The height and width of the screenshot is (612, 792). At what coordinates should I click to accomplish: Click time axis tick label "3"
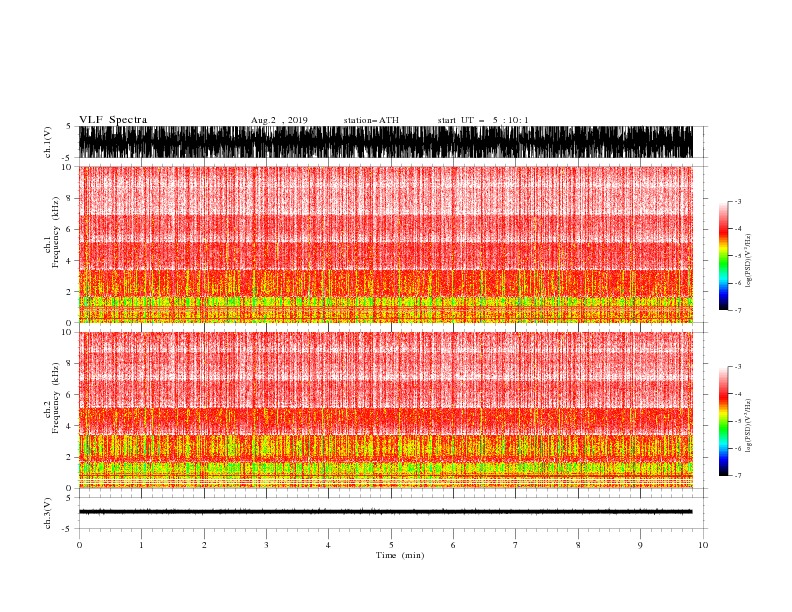pos(266,545)
